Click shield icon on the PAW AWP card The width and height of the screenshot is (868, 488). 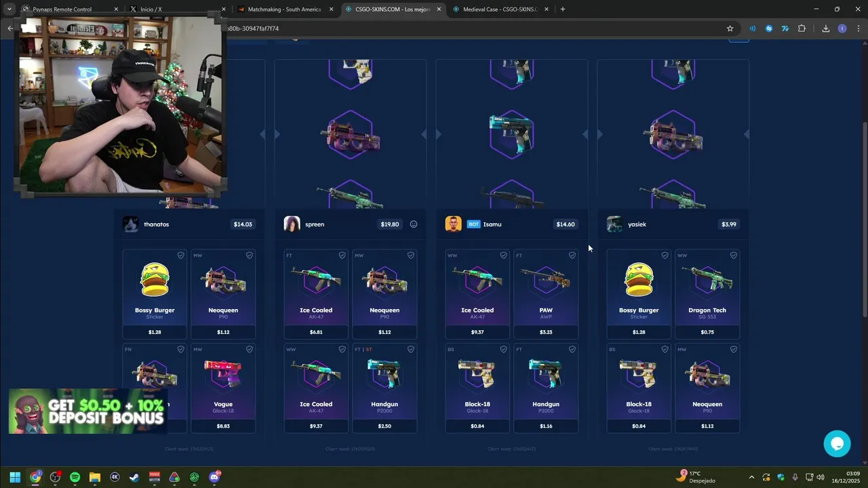[x=572, y=256]
